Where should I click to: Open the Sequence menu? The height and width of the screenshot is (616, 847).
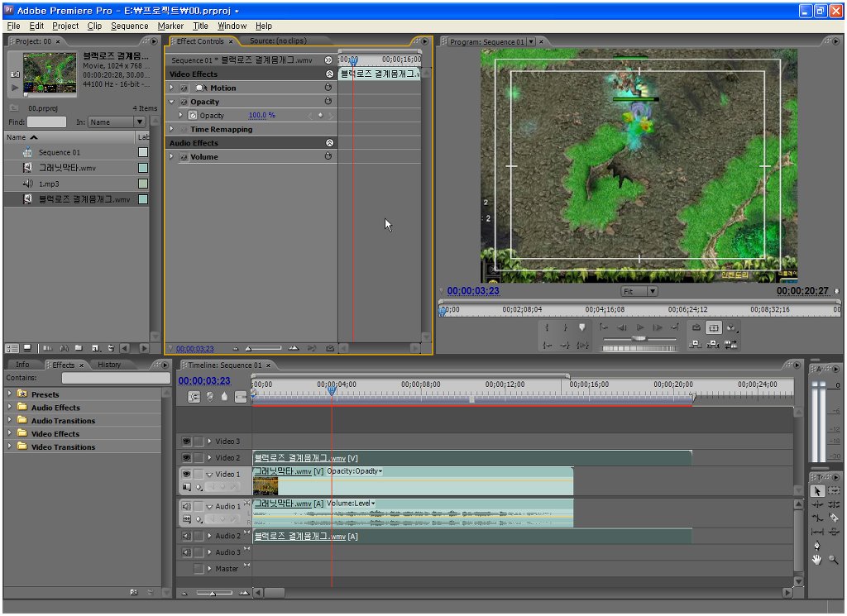click(x=129, y=26)
